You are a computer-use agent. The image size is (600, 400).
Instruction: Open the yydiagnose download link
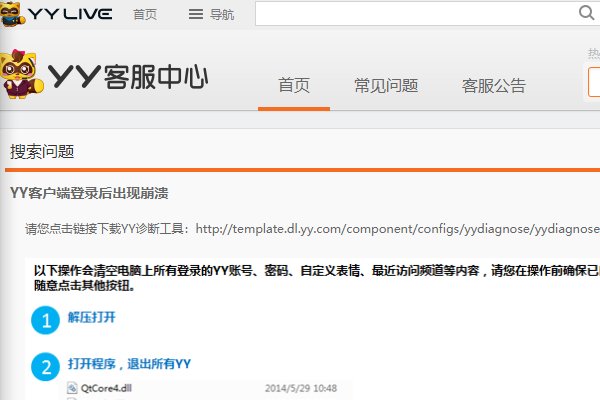click(398, 229)
